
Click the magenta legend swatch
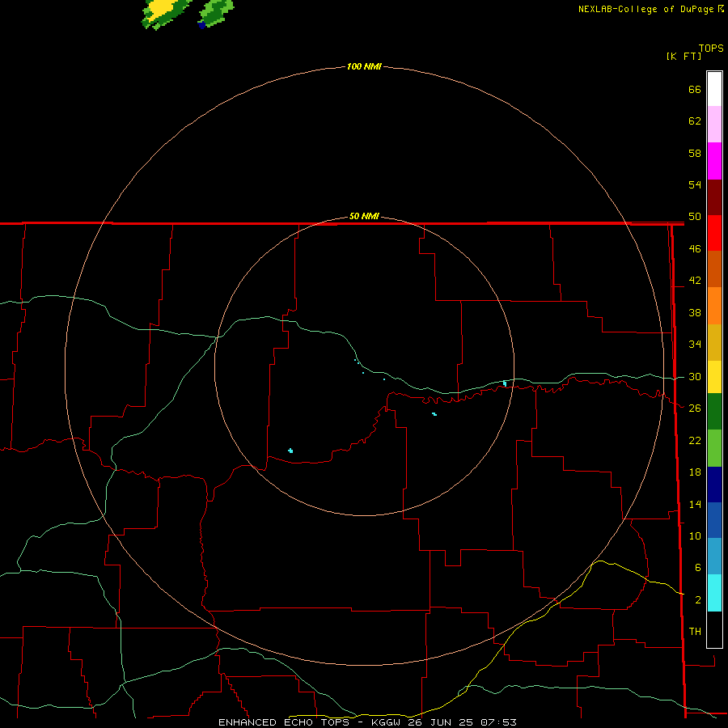click(714, 161)
